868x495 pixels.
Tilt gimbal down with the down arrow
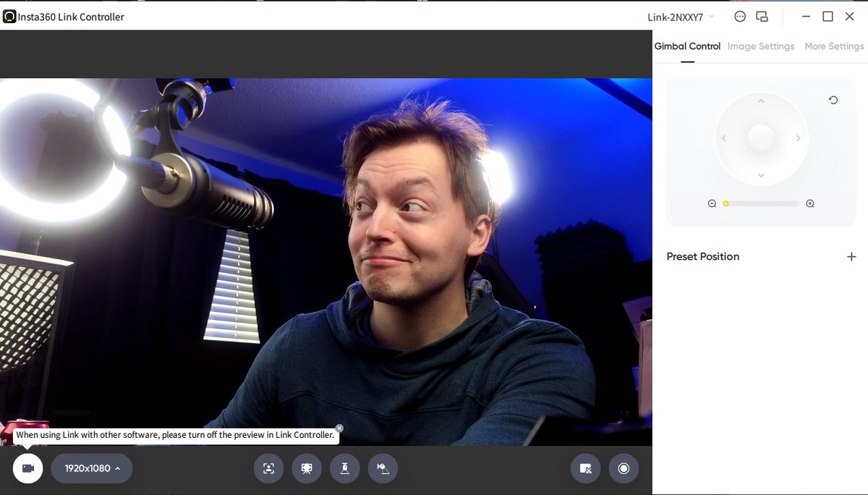[761, 176]
